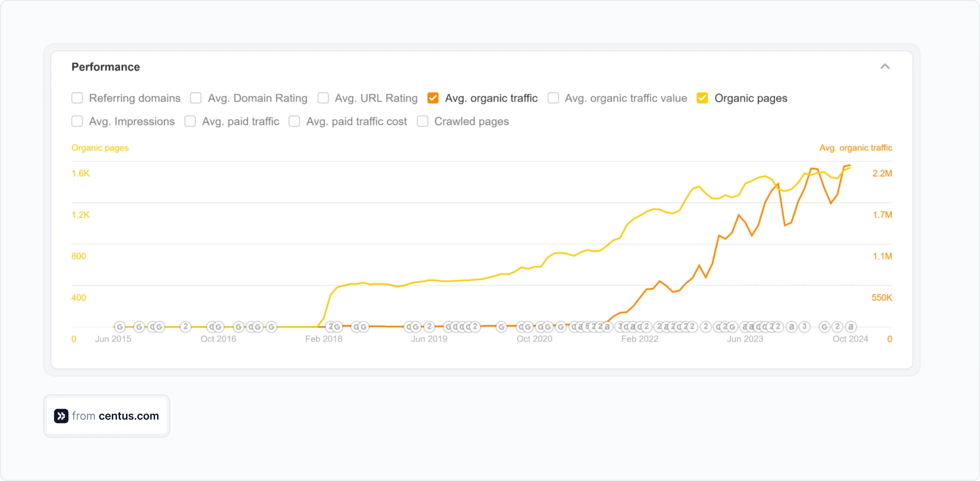This screenshot has height=481, width=980.
Task: Disable the Organic pages metric
Action: [x=702, y=98]
